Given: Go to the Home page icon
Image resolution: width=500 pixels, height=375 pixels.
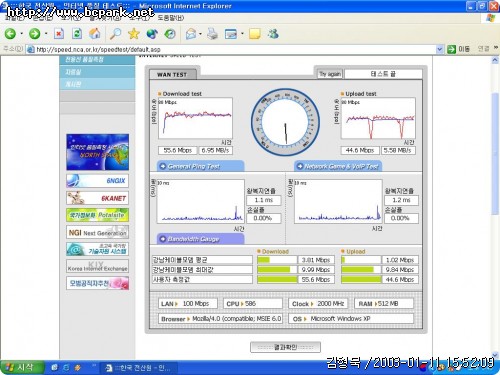Looking at the screenshot, I should coord(95,34).
